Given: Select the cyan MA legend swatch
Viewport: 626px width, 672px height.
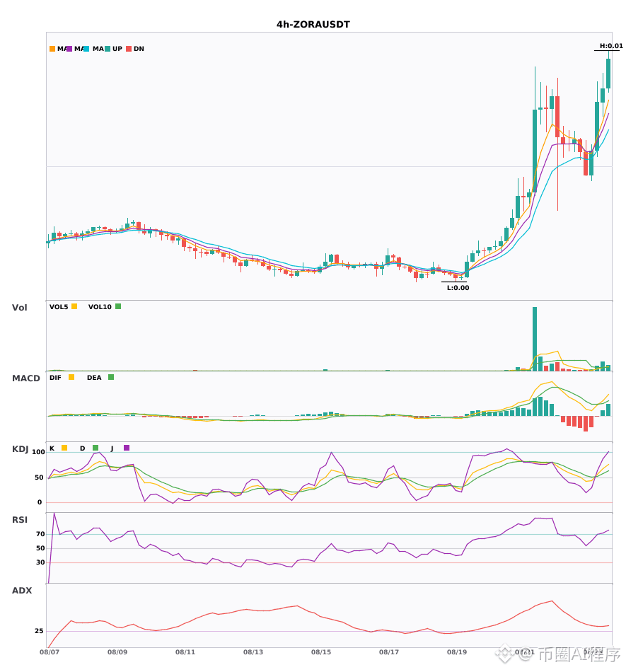Looking at the screenshot, I should pyautogui.click(x=86, y=49).
